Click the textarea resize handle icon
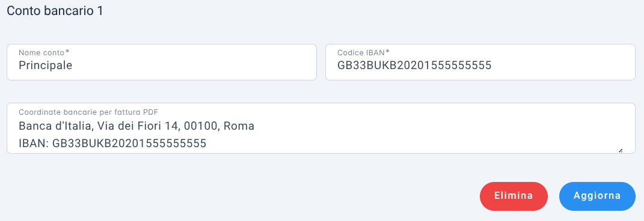 620,151
